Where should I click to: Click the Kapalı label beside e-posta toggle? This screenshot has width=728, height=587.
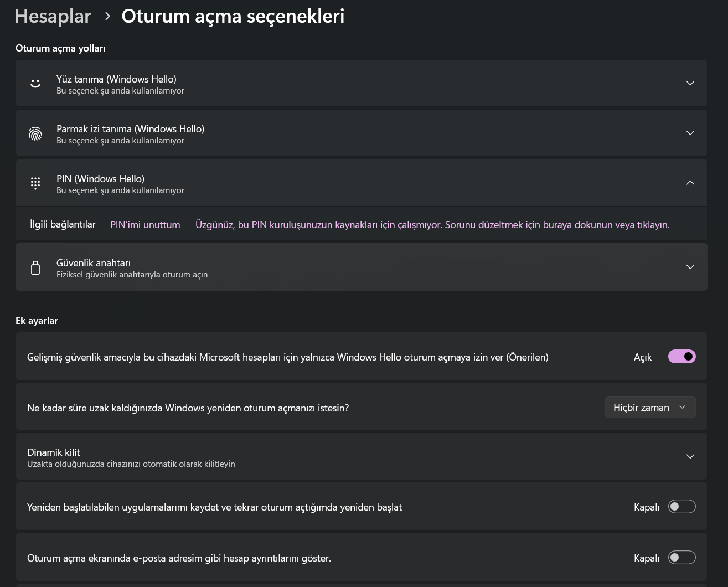point(647,558)
